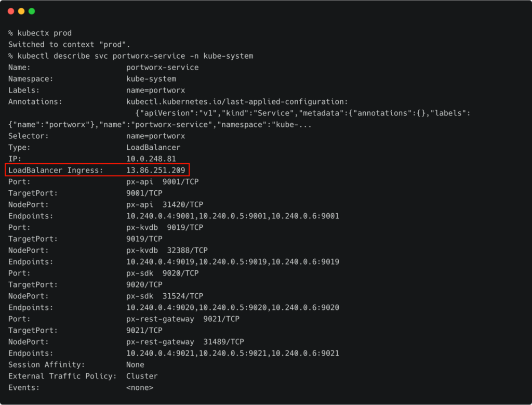Click the red close window button
Viewport: 532px width, 405px height.
click(11, 11)
